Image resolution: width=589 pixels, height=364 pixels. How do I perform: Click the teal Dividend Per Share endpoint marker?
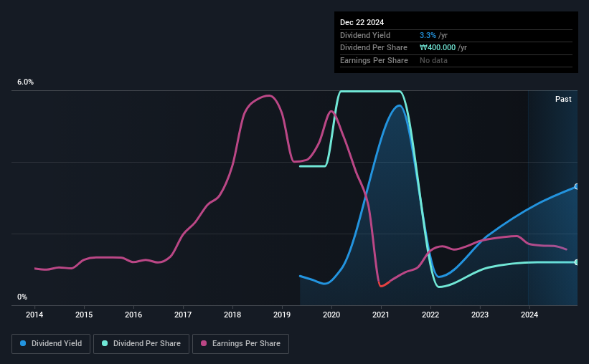tap(577, 262)
